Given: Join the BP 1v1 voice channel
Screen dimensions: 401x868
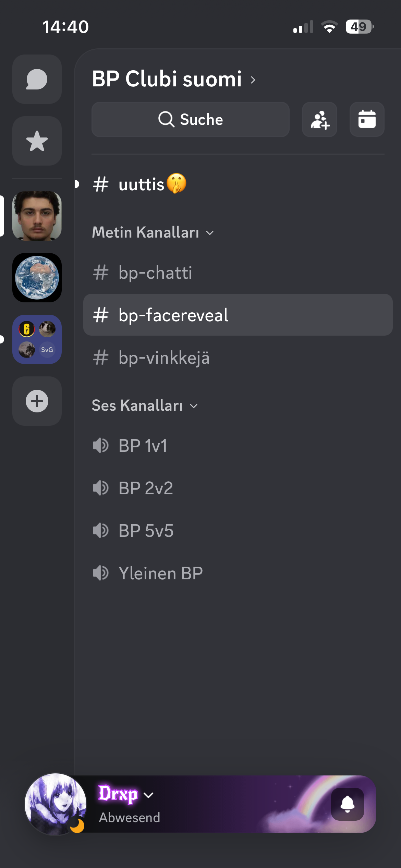Looking at the screenshot, I should [238, 446].
